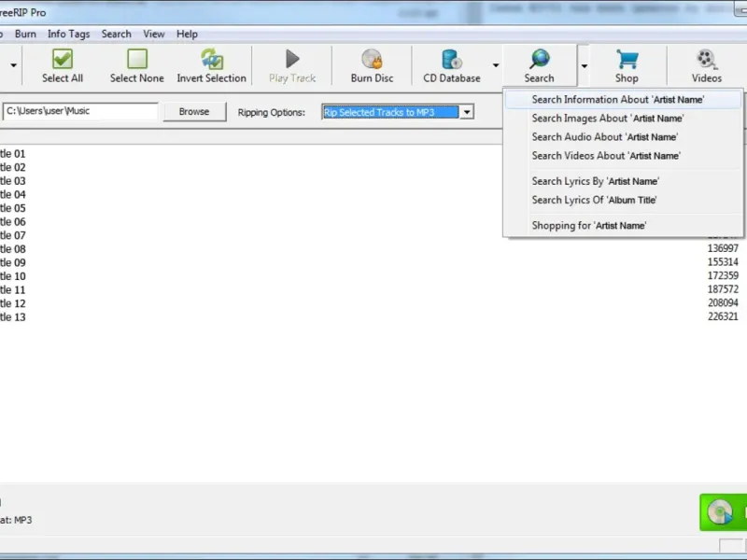Choose Search Images About 'Artist Name'
Viewport: 747px width, 560px height.
[623, 119]
